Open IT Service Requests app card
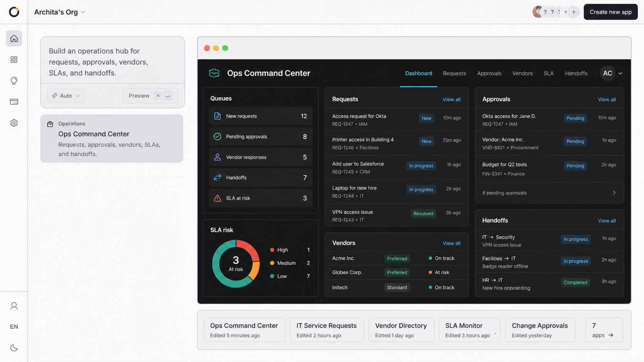This screenshot has width=644, height=362. pos(327,330)
